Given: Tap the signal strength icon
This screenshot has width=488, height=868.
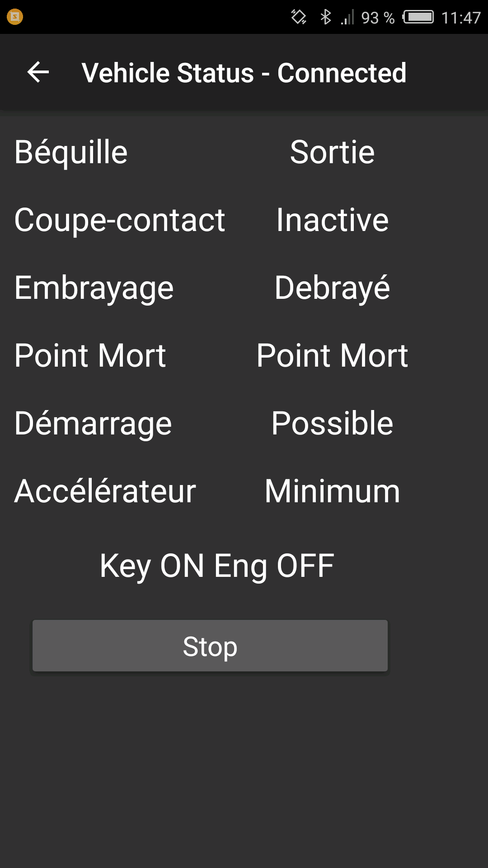Looking at the screenshot, I should pos(347,17).
